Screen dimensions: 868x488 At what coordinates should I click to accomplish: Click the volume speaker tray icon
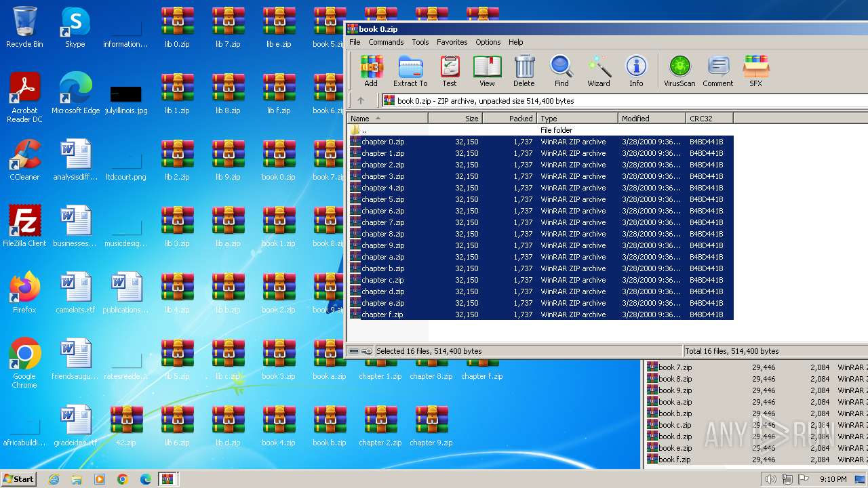770,479
